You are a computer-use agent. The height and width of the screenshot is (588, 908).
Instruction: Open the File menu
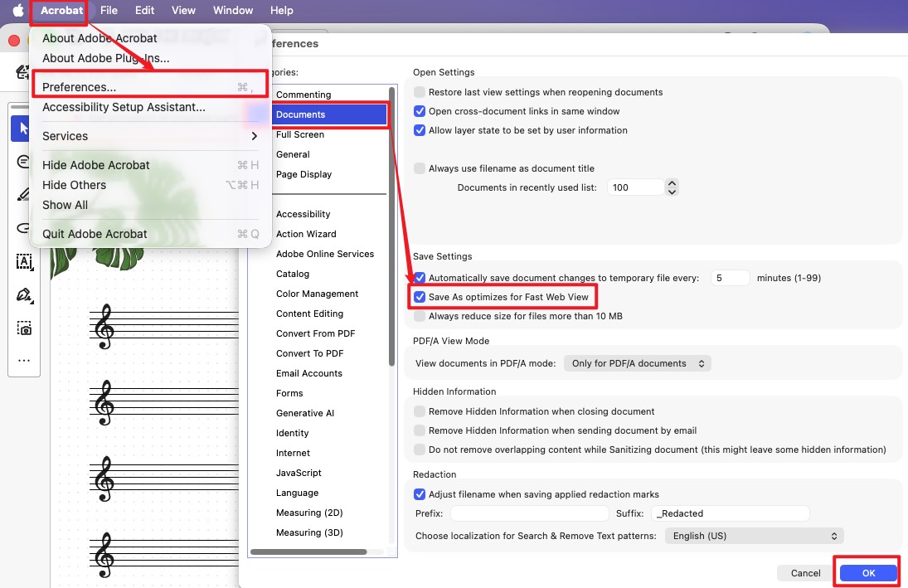(x=109, y=11)
